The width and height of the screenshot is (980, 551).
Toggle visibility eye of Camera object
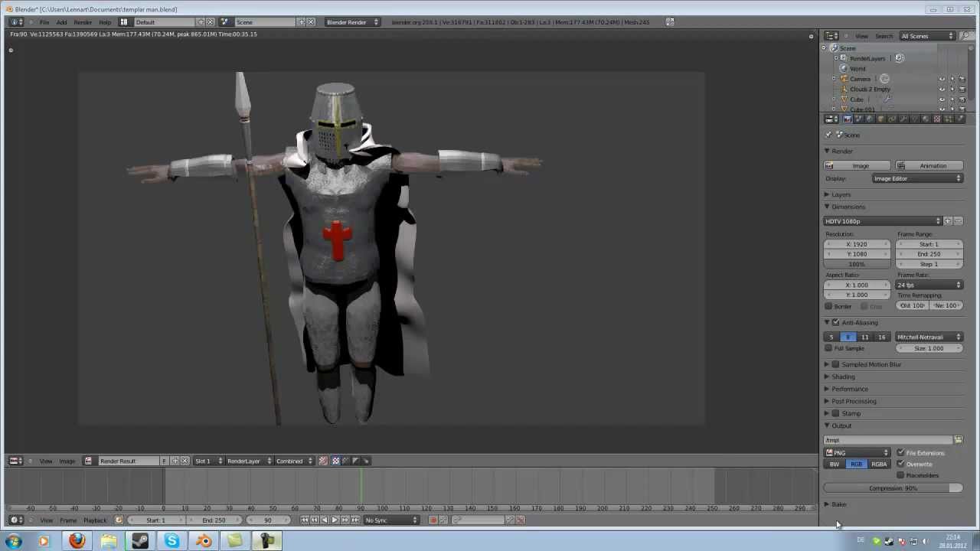click(942, 79)
